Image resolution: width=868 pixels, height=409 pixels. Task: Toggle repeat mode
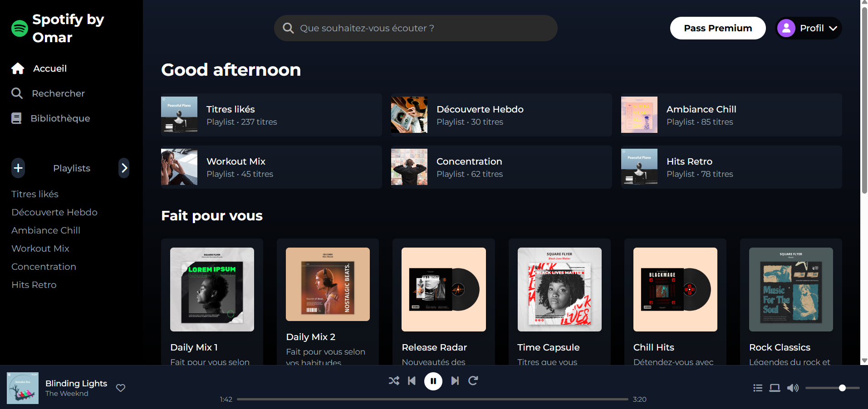pos(473,381)
